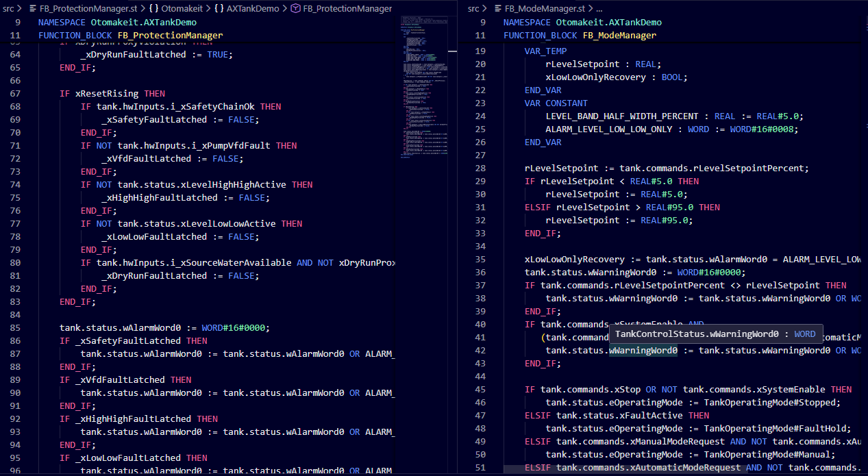Click the file icon beside FB_ProtectionManager.st breadcrumb
The image size is (868, 476).
(34, 9)
